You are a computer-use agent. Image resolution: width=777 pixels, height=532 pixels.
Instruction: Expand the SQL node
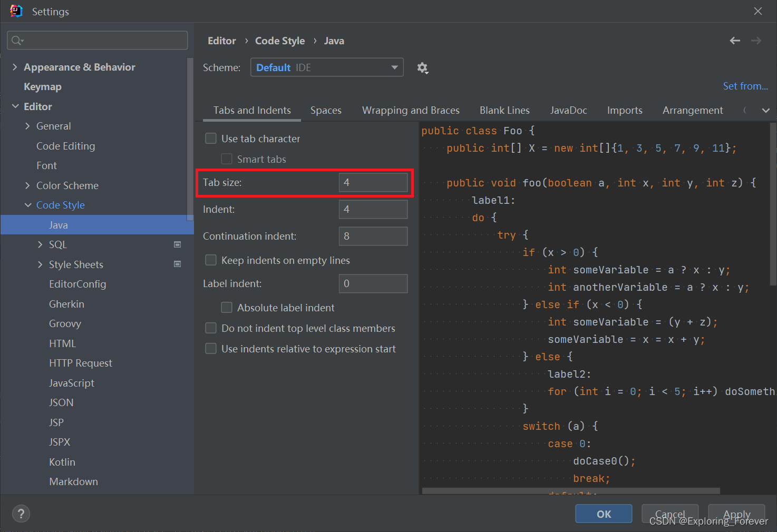pos(40,244)
